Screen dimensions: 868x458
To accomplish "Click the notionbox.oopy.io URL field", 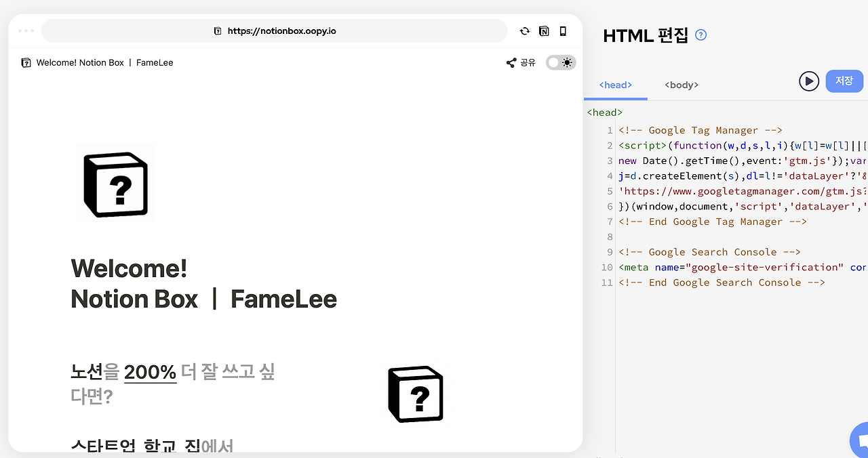I will pos(274,31).
